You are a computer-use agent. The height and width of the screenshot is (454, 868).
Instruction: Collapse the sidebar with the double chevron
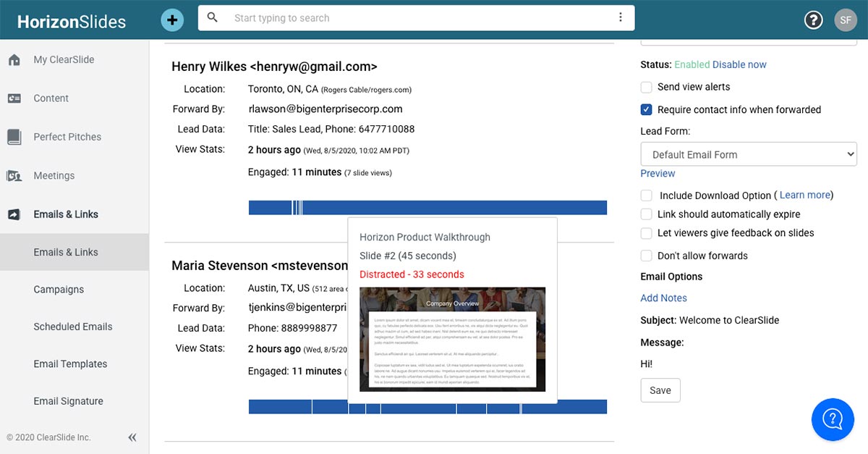(x=132, y=437)
